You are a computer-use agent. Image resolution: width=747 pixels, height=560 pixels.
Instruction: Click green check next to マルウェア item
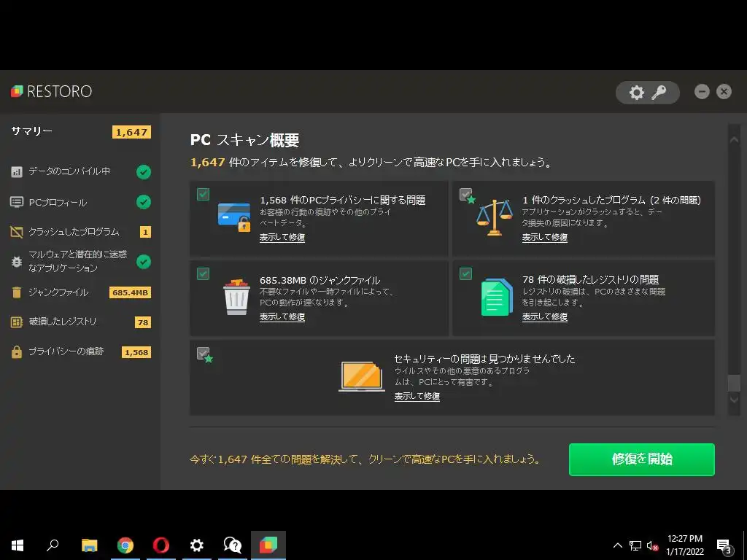tap(144, 262)
